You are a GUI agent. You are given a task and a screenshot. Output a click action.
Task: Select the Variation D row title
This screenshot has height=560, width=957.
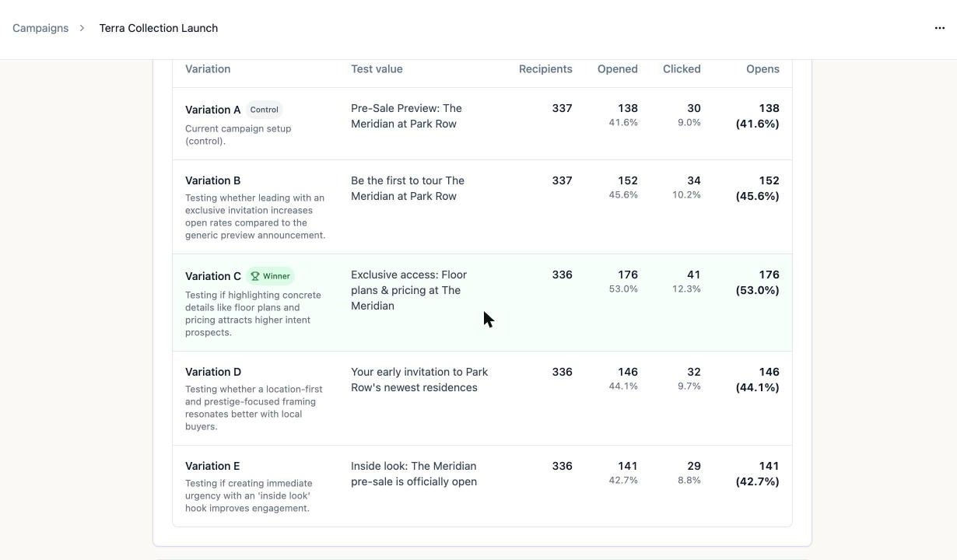pos(213,372)
